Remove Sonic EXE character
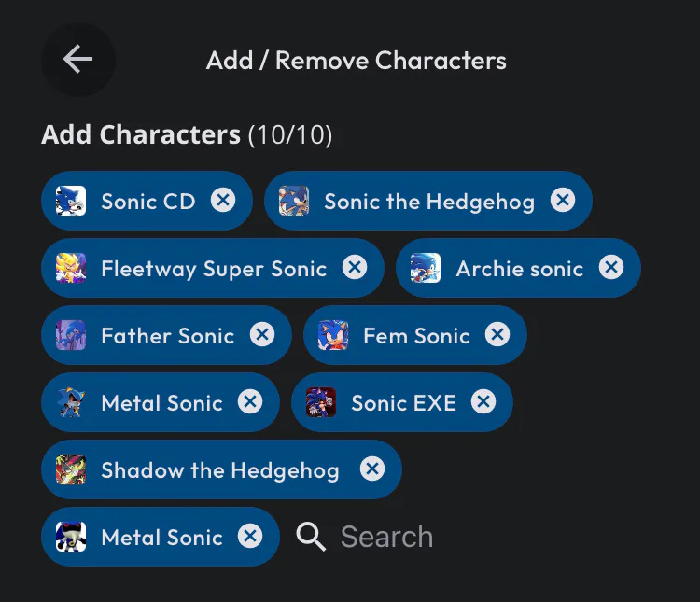This screenshot has height=602, width=700. (x=483, y=401)
